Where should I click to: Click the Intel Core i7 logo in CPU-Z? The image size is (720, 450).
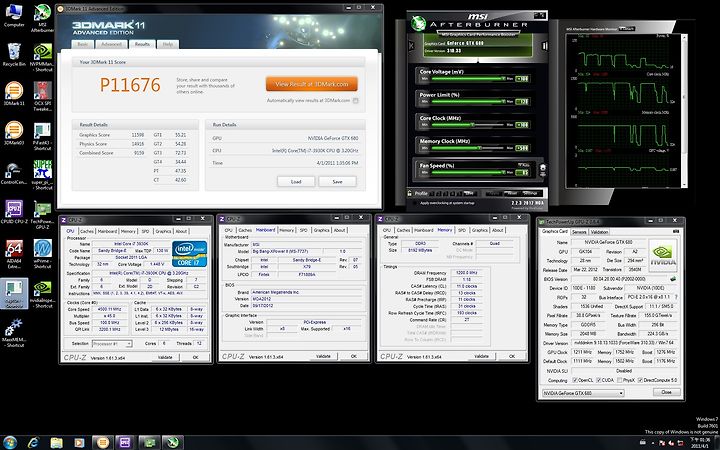190,253
